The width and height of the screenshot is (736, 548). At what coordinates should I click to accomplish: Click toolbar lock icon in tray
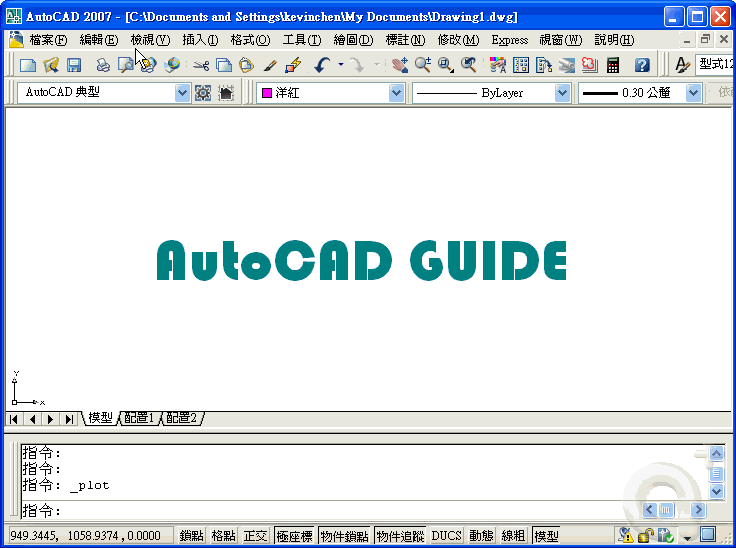(x=646, y=535)
